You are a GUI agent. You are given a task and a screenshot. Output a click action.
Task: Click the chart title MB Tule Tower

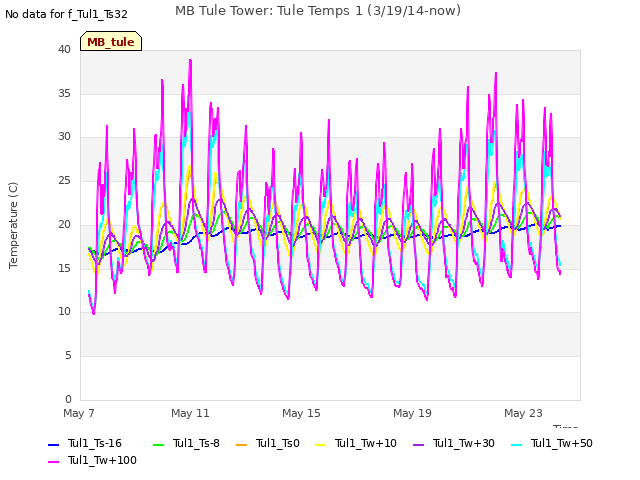tap(318, 11)
